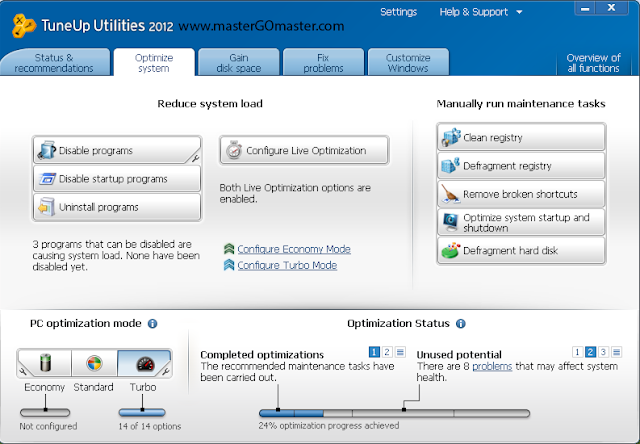
Task: Switch to Status & recommendations tab
Action: point(54,62)
